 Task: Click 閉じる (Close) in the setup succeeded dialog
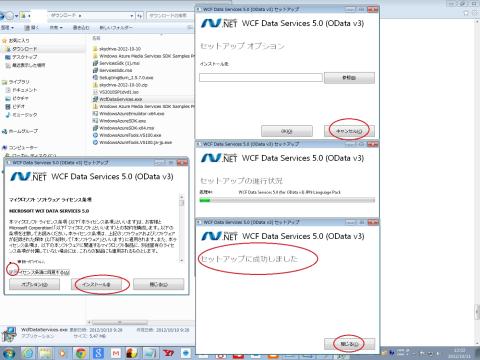349,344
